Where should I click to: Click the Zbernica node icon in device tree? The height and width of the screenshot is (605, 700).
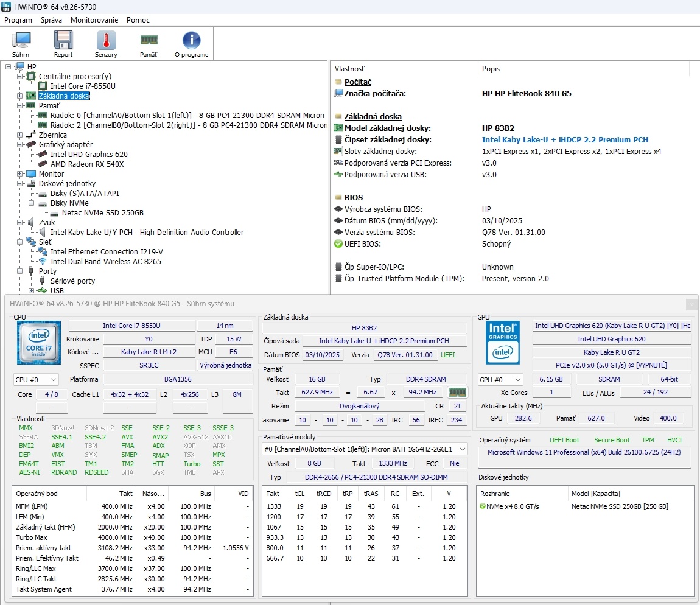[30, 135]
